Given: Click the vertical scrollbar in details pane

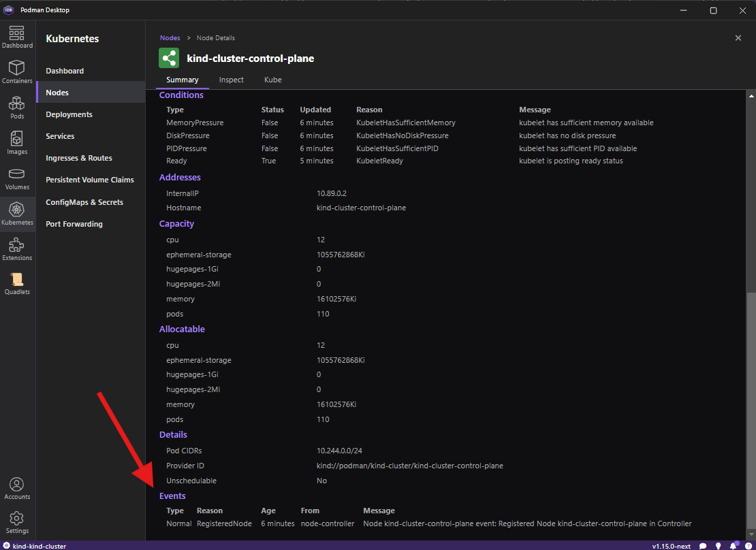Looking at the screenshot, I should [x=751, y=408].
